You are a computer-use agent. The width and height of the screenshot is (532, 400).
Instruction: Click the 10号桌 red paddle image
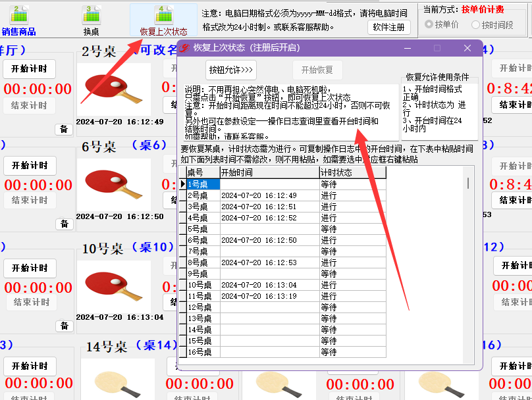coord(114,287)
